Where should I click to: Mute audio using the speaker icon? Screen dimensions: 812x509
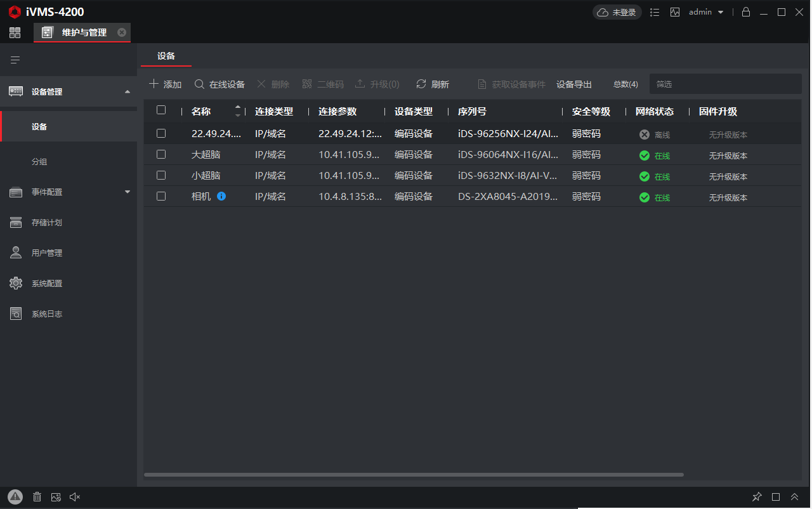75,497
